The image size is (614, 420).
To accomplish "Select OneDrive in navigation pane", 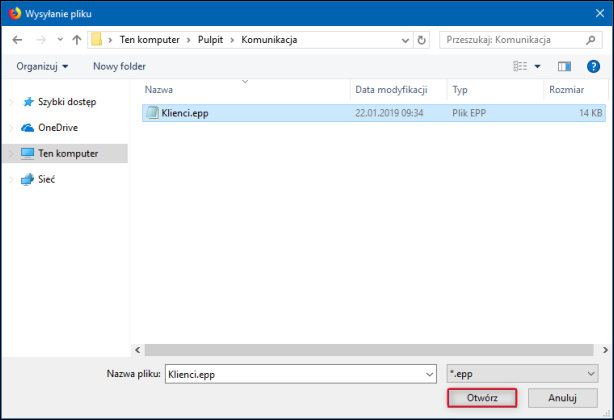I will coord(58,128).
